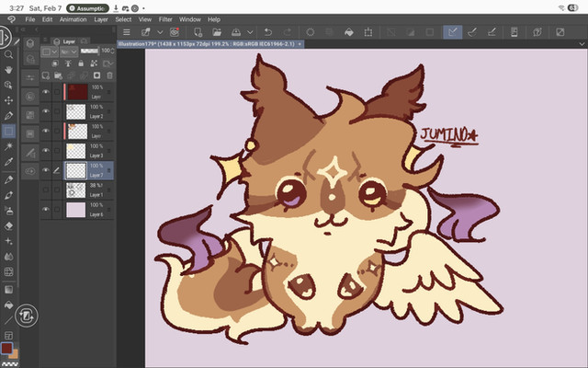Screen dimensions: 588x368
Task: Open the Layer menu
Action: [101, 19]
